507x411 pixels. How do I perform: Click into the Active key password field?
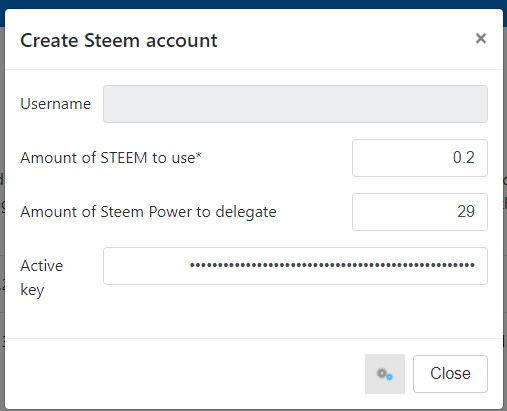tap(295, 266)
